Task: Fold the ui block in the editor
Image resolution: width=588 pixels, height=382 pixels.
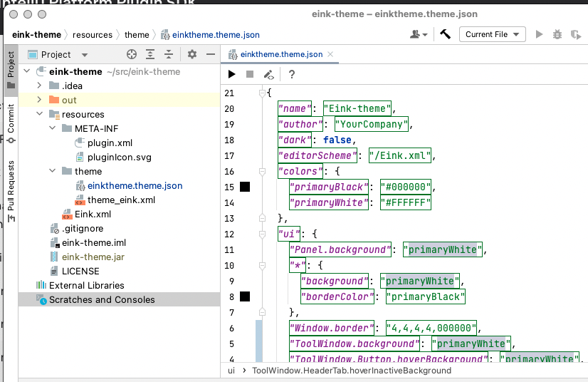Action: [262, 234]
